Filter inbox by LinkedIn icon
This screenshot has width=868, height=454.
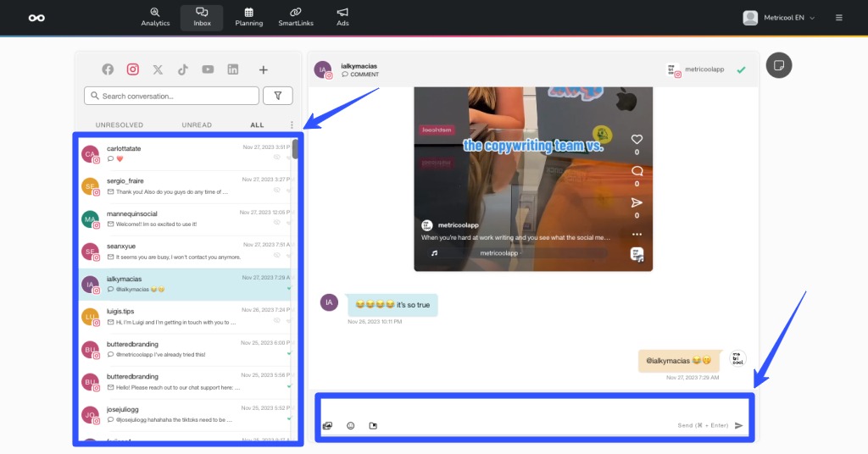(232, 70)
